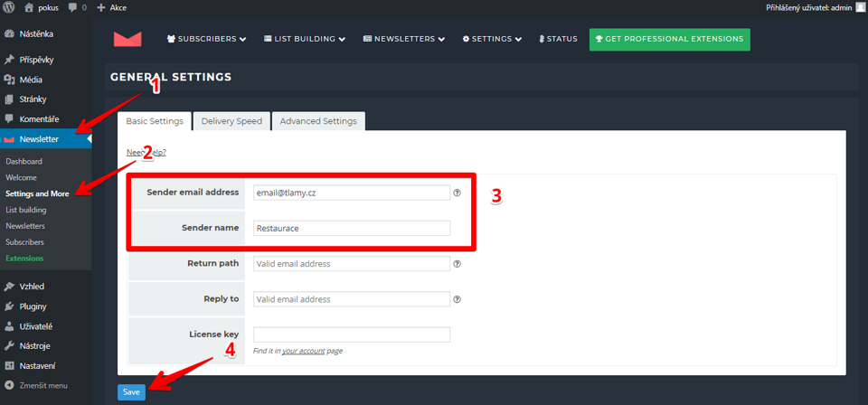The width and height of the screenshot is (868, 405).
Task: Focus the Reply to field
Action: (352, 299)
